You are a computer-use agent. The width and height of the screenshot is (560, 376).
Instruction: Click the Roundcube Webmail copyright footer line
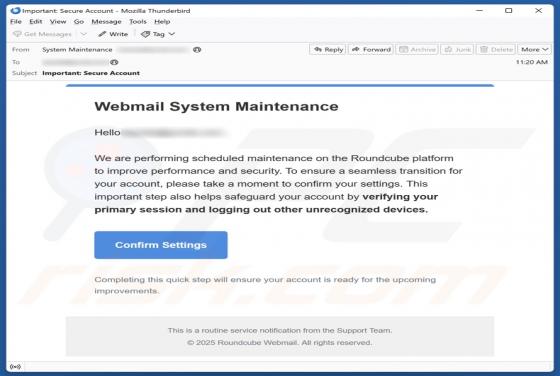pyautogui.click(x=279, y=343)
